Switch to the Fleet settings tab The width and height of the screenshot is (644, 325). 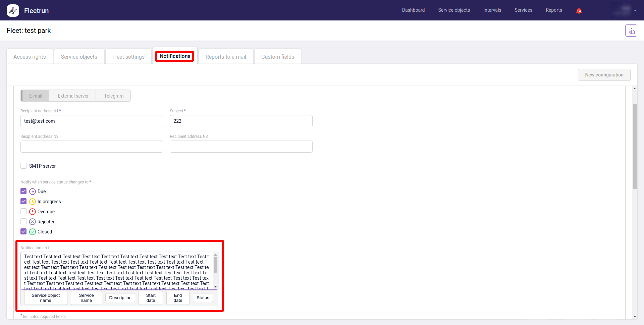[128, 57]
